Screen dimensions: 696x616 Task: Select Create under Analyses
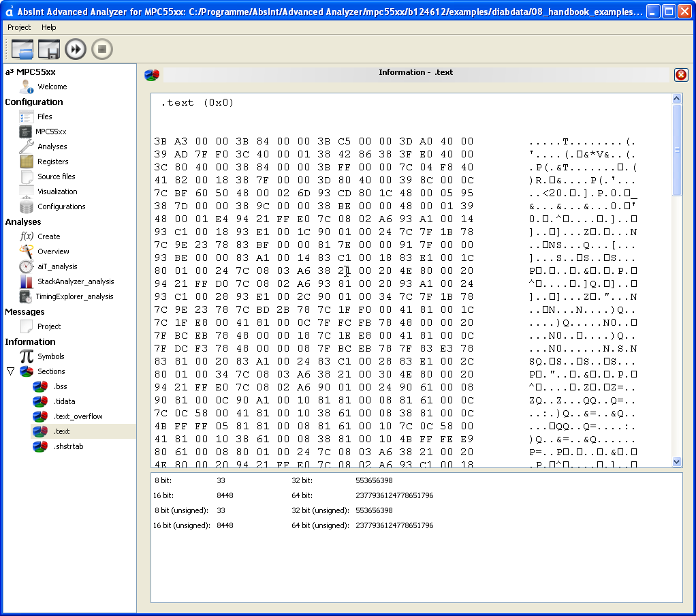(49, 236)
